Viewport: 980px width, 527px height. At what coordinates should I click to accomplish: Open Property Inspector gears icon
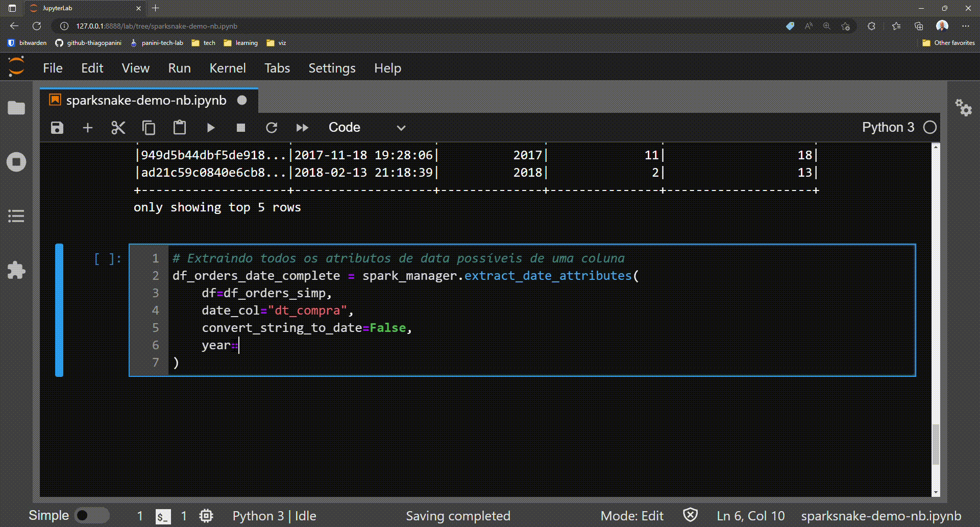[x=964, y=107]
